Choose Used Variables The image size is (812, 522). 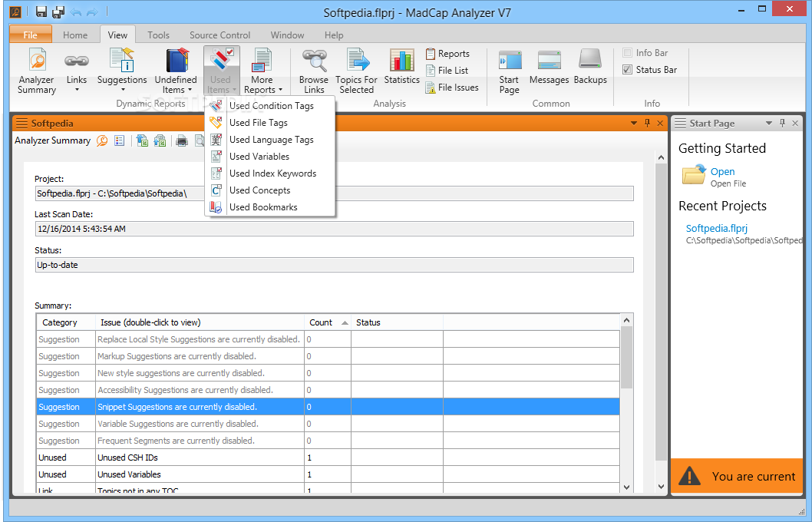coord(270,157)
